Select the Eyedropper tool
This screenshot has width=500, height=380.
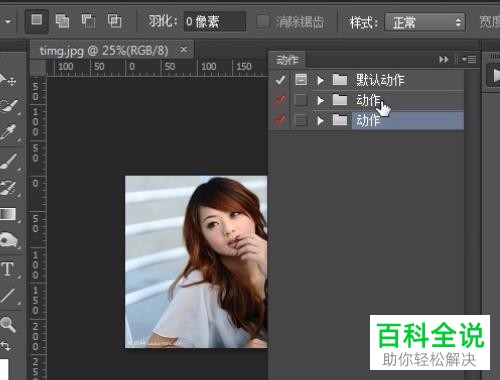tap(8, 132)
